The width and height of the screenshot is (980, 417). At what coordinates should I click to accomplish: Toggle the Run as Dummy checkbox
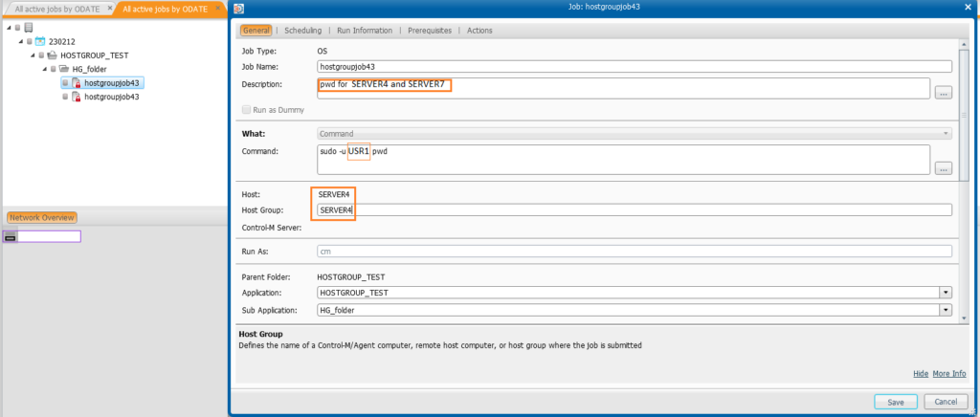(x=246, y=110)
